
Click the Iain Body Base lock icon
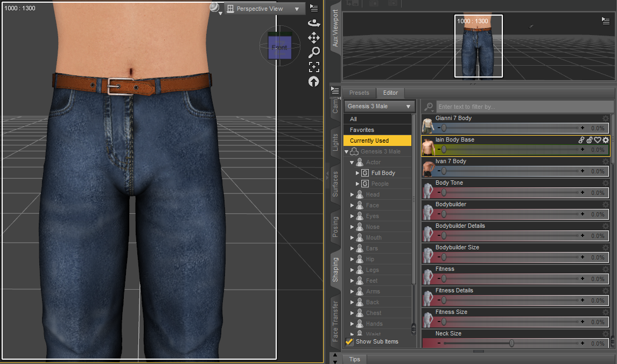coord(590,139)
